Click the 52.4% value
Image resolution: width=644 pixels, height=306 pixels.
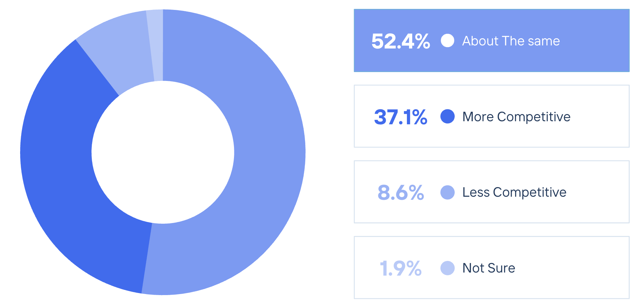pyautogui.click(x=400, y=41)
